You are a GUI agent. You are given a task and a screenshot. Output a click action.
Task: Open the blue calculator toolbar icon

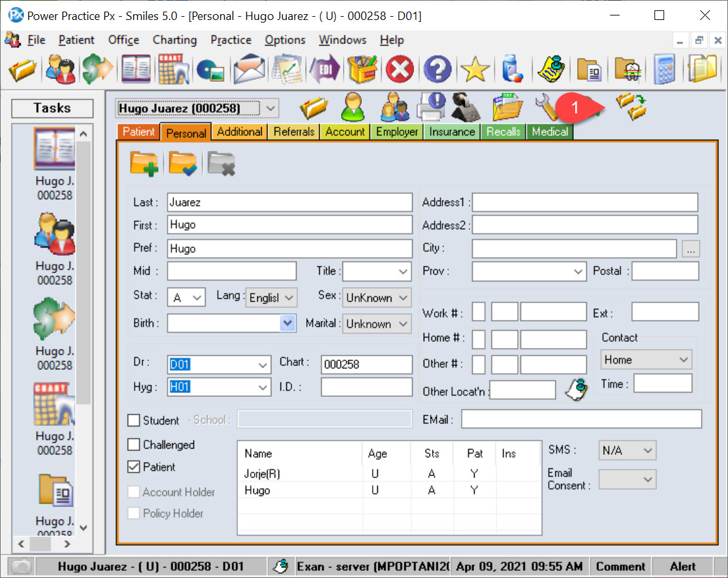click(x=664, y=70)
